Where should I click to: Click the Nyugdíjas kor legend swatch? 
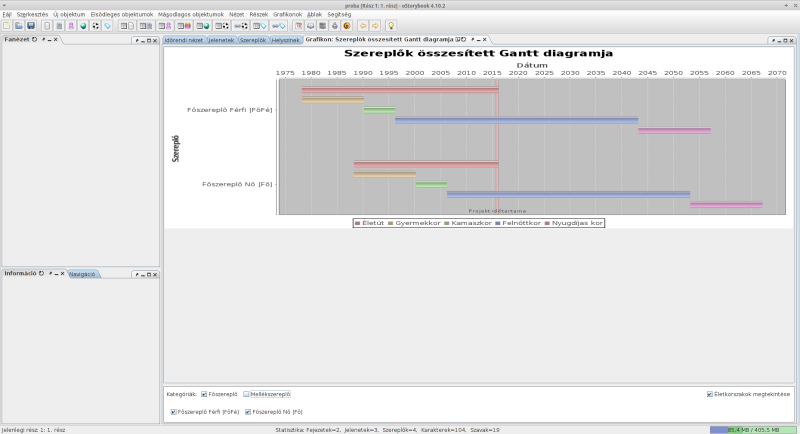[x=547, y=223]
